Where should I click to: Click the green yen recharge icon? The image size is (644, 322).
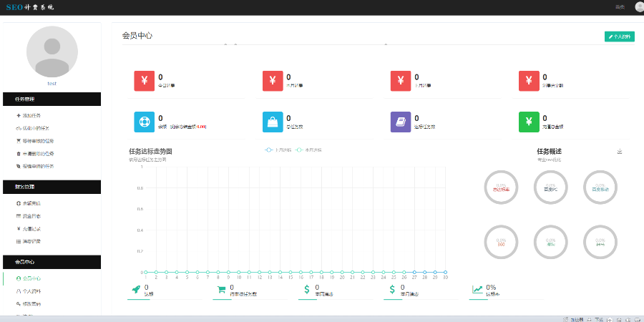(529, 122)
